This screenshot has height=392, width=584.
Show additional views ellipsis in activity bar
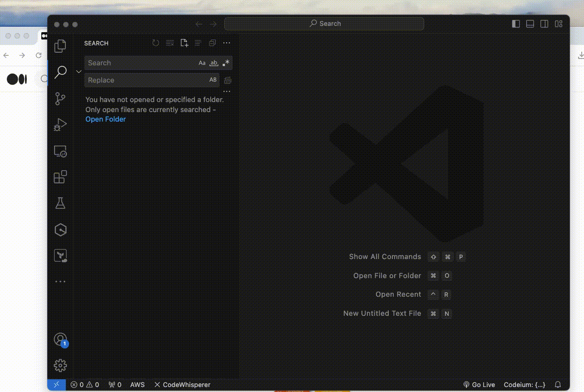point(60,282)
